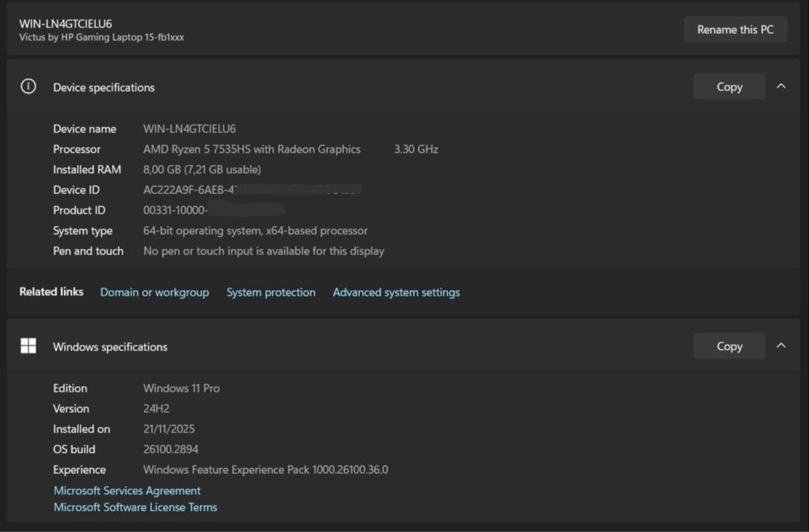Click the Installed RAM label
Screen dimensions: 809x532
tap(87, 170)
